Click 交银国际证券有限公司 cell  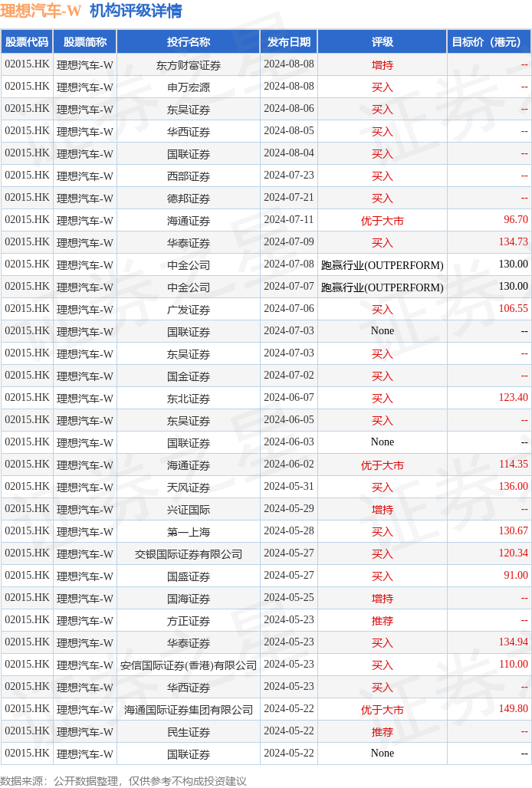[189, 554]
